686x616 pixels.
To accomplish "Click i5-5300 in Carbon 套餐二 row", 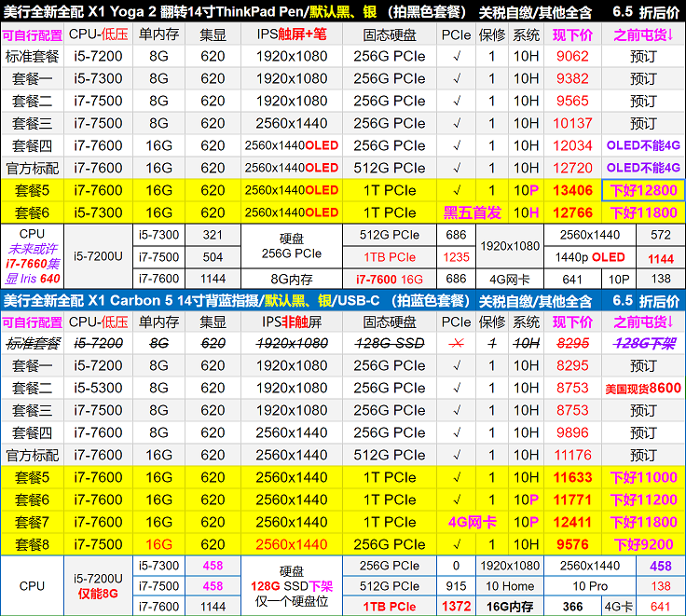I will [98, 388].
